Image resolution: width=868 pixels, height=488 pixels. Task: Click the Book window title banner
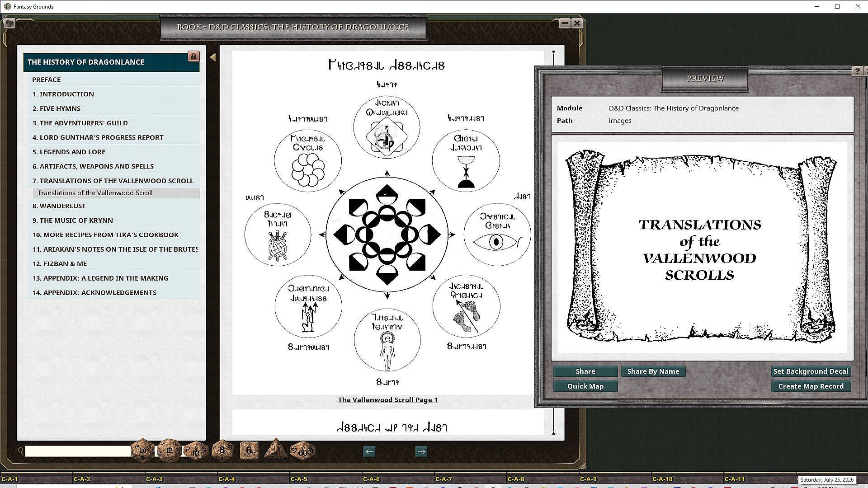[x=293, y=27]
